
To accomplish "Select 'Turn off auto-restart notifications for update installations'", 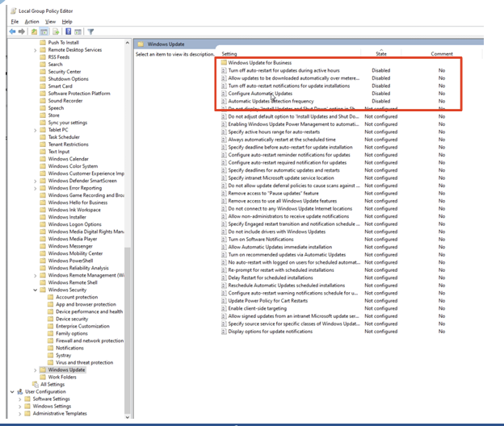I will point(289,86).
